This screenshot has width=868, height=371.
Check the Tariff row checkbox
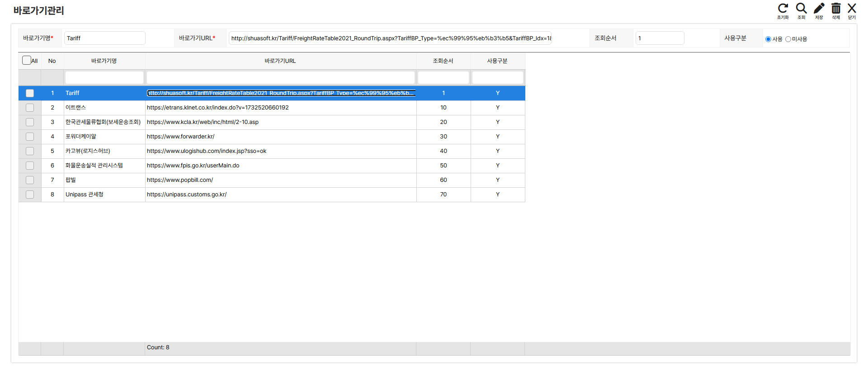point(30,93)
